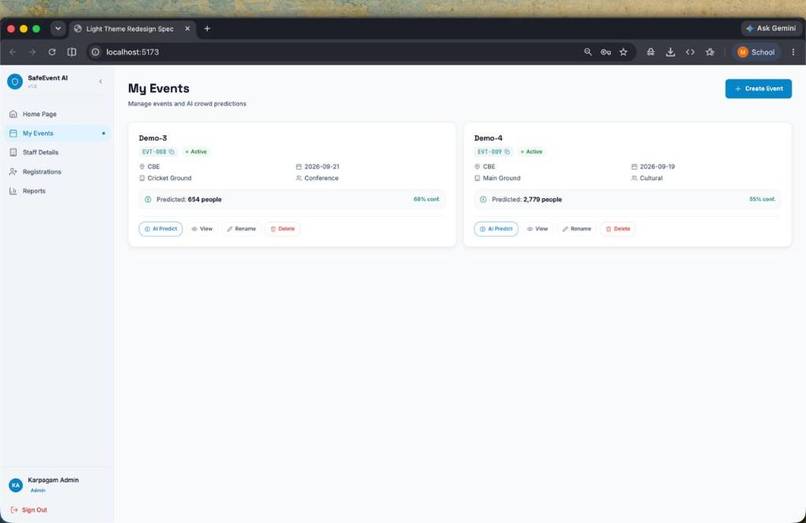Click the Cultural event type text

651,178
